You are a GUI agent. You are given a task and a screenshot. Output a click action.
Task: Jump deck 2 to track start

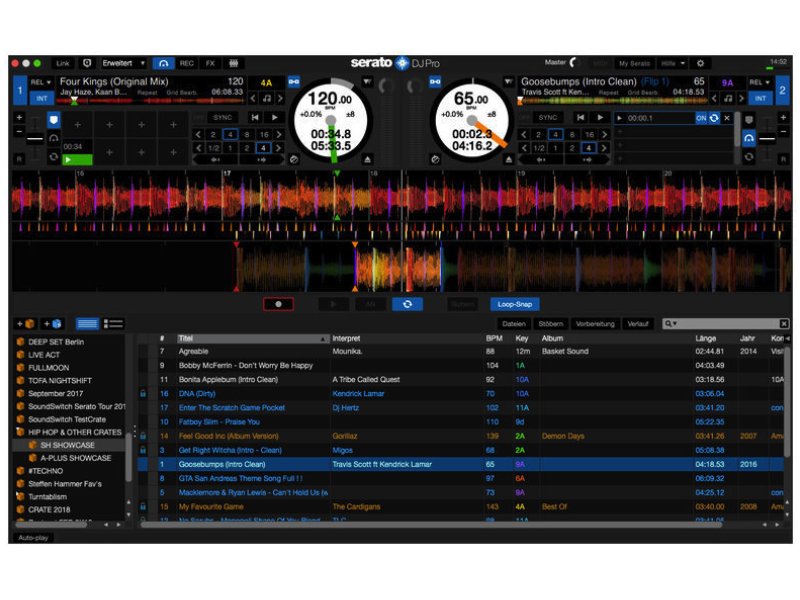[x=580, y=117]
